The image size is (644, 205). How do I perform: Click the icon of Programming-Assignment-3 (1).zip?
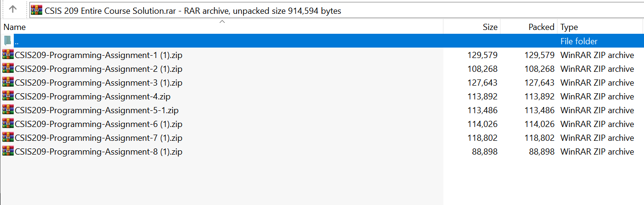pos(8,82)
